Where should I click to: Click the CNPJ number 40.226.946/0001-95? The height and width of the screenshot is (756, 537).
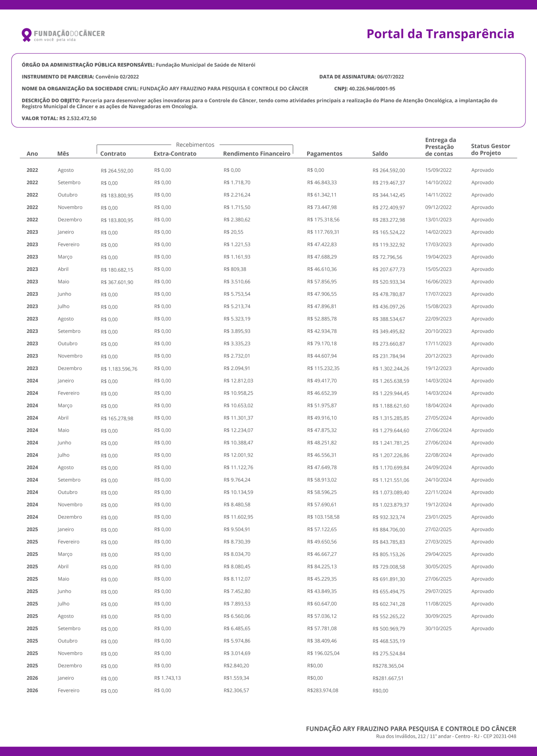(372, 89)
